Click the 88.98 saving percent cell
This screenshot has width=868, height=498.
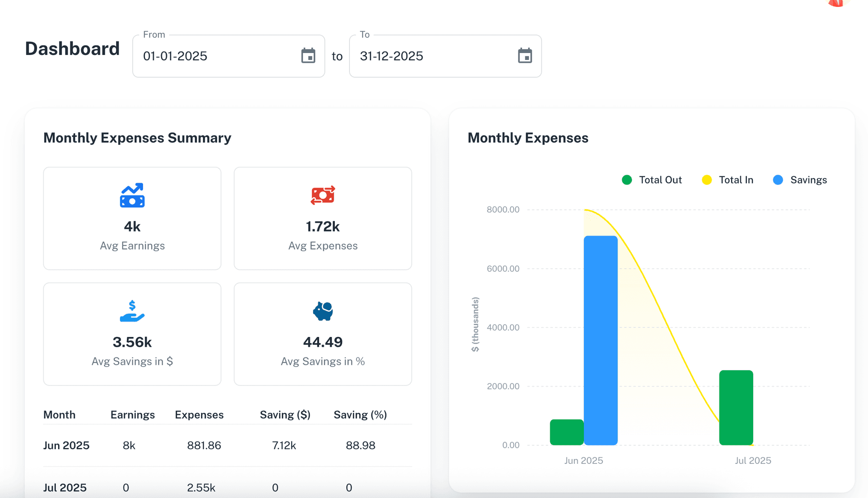coord(361,445)
